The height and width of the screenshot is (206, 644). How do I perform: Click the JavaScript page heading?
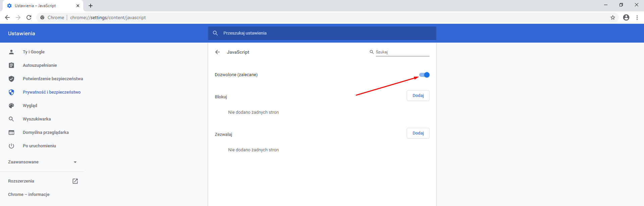pyautogui.click(x=238, y=52)
